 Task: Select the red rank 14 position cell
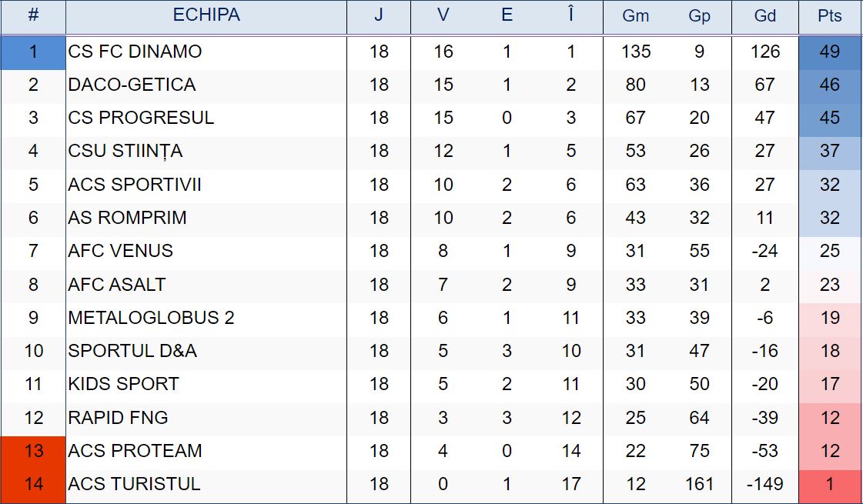click(33, 484)
